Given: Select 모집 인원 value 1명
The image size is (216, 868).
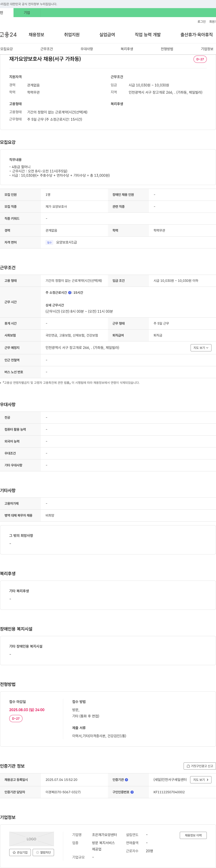Looking at the screenshot, I should (48, 195).
